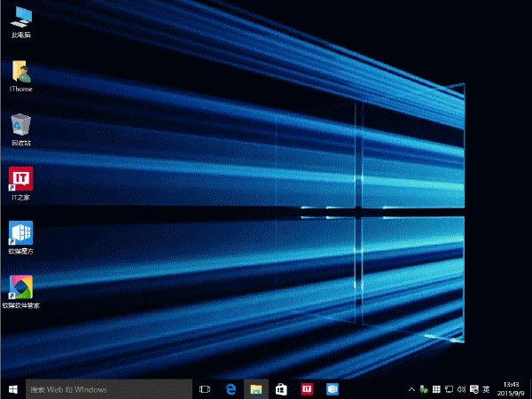Screen dimensions: 532x399
Task: Click the taskbar clock showing 13:43
Action: (511, 389)
